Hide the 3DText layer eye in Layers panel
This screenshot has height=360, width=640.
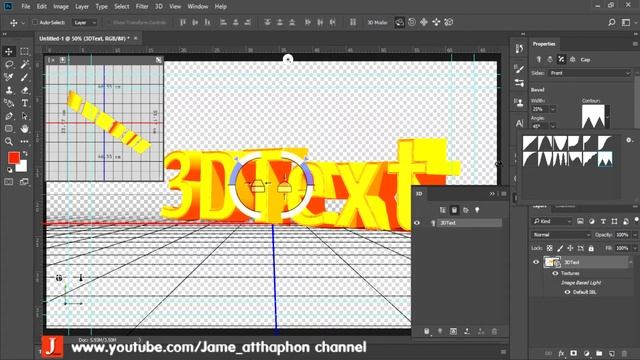[536, 262]
